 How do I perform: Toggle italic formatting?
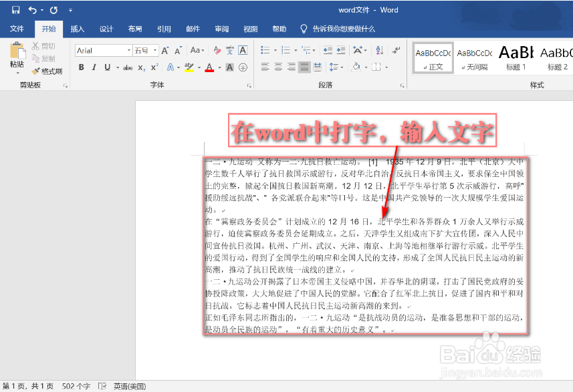pyautogui.click(x=94, y=67)
